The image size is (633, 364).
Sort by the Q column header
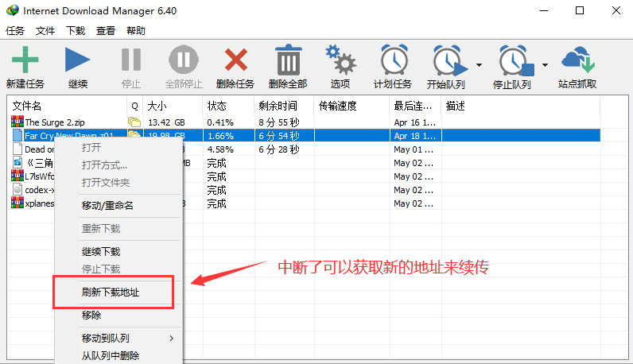click(135, 106)
